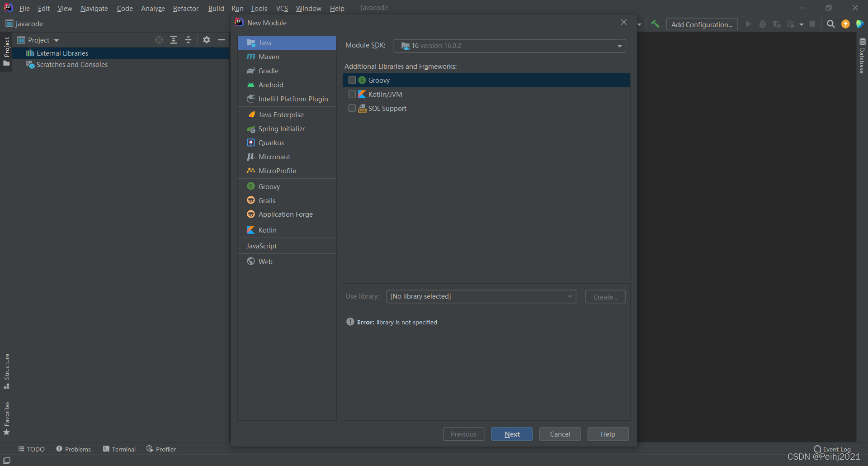Open Project view mode dropdown
868x466 pixels.
[57, 40]
